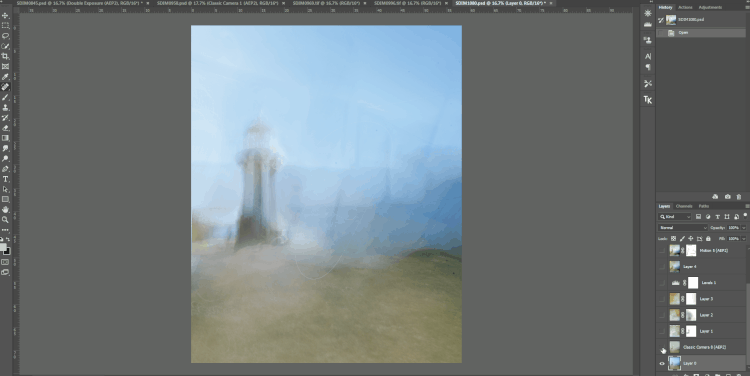
Task: Select the Lasso tool
Action: pyautogui.click(x=5, y=36)
